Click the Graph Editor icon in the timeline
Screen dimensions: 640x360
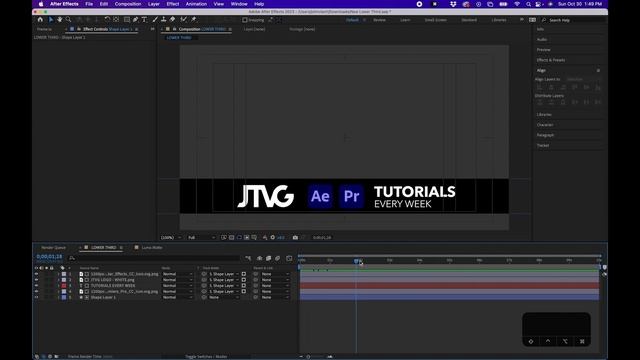[x=289, y=258]
